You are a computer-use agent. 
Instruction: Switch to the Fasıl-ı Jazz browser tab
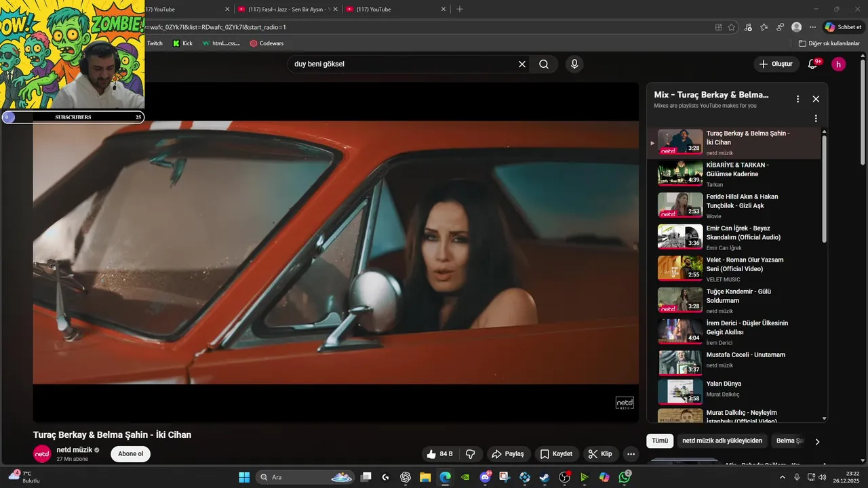click(x=287, y=9)
